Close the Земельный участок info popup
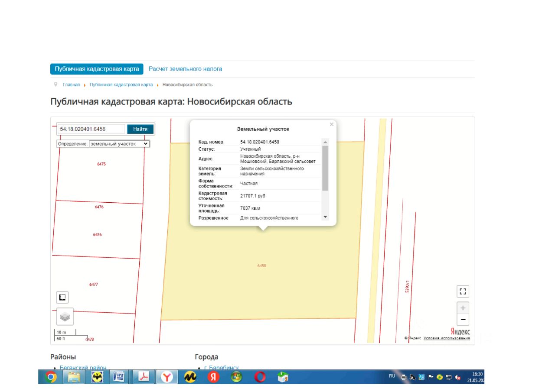Image resolution: width=555 pixels, height=392 pixels. tap(332, 124)
